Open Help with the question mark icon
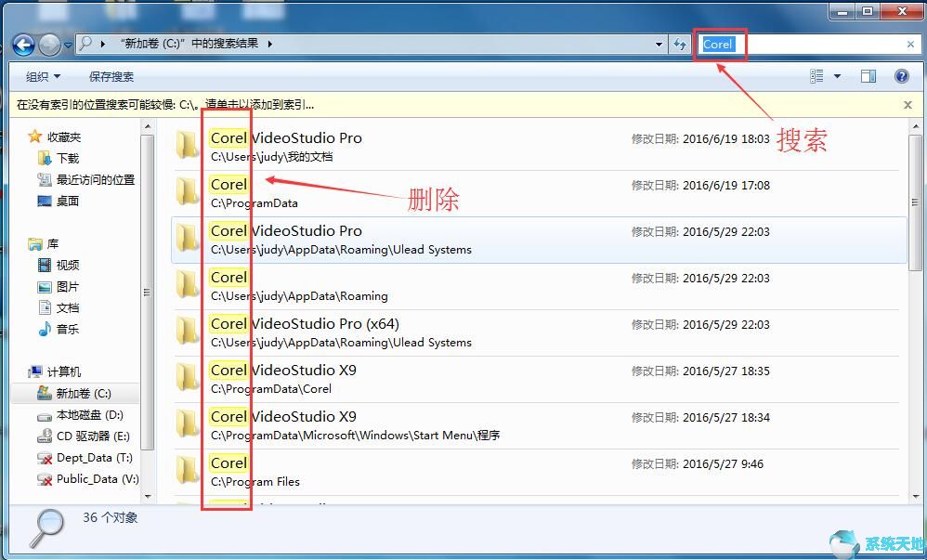Image resolution: width=927 pixels, height=560 pixels. click(x=902, y=76)
